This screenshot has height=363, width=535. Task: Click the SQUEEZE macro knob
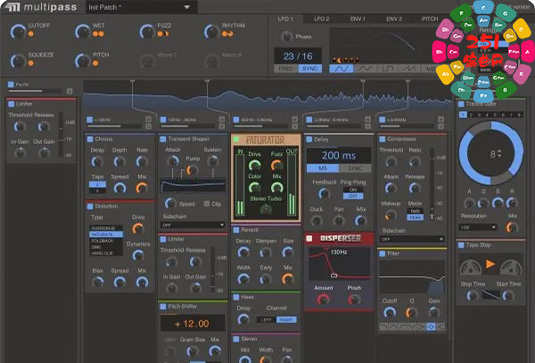pos(18,61)
